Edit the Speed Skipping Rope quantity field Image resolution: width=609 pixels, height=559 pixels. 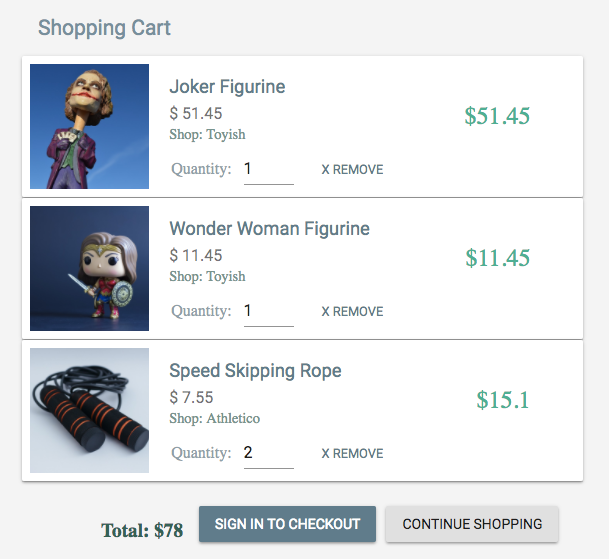click(x=268, y=454)
